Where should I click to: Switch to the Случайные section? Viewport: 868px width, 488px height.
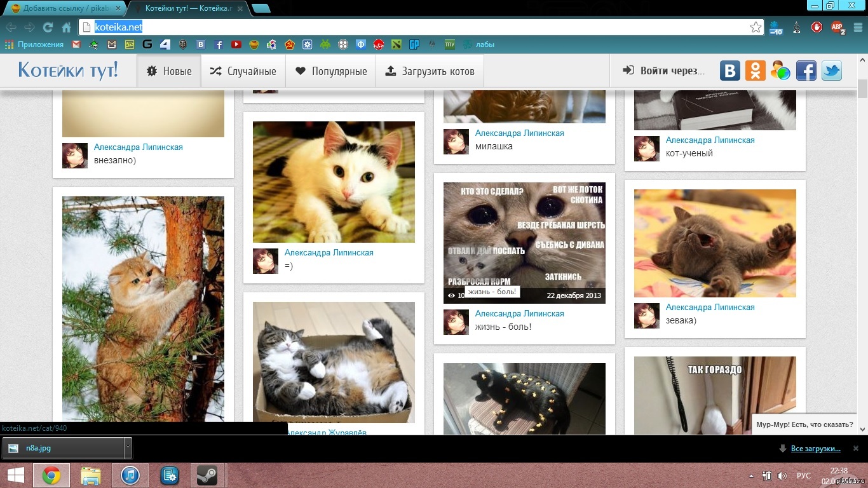[243, 71]
